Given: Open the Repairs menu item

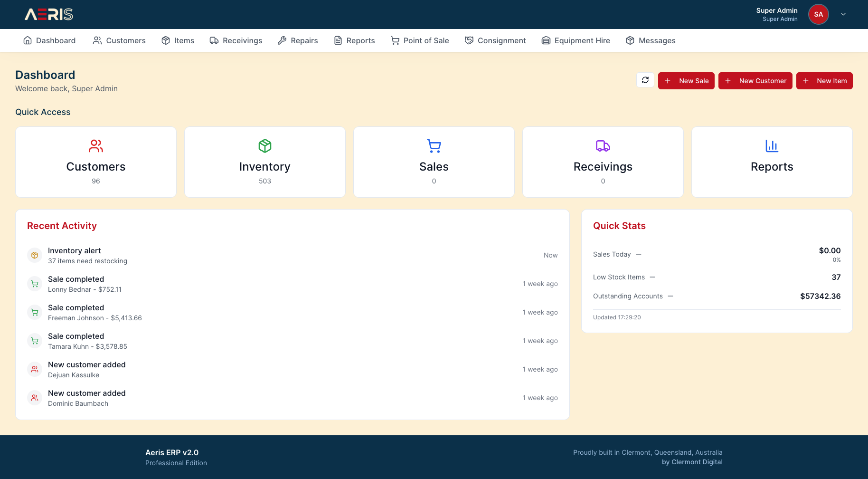Looking at the screenshot, I should tap(298, 41).
